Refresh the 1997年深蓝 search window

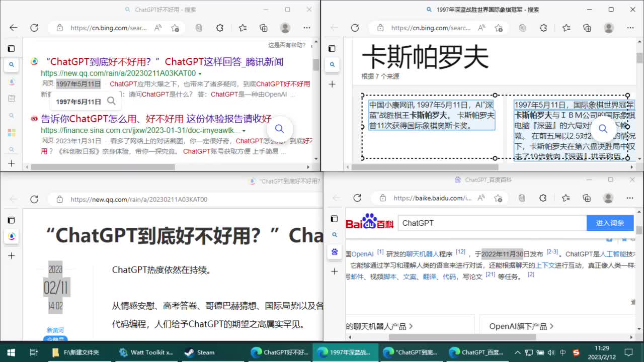(355, 28)
